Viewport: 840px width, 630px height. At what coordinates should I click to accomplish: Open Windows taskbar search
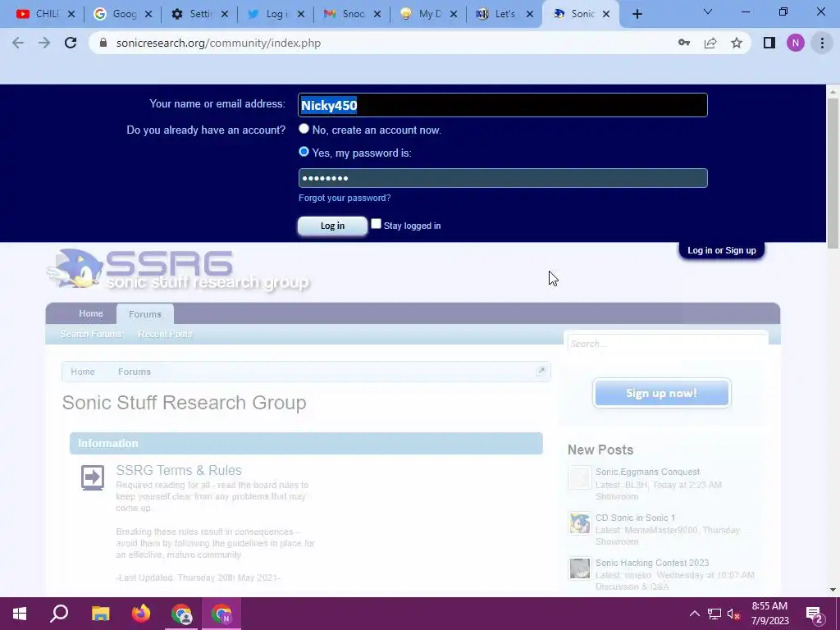tap(59, 614)
